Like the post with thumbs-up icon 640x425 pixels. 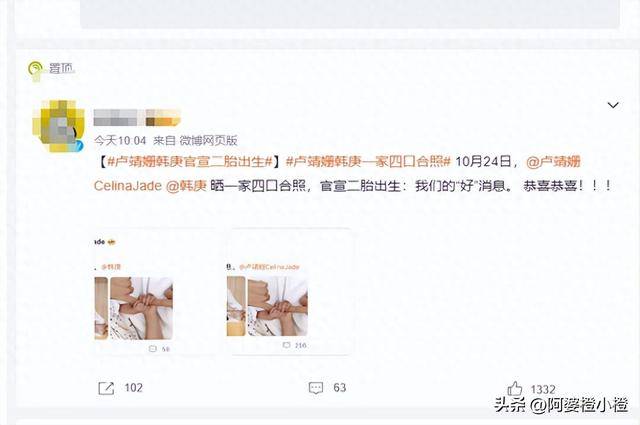tap(515, 389)
